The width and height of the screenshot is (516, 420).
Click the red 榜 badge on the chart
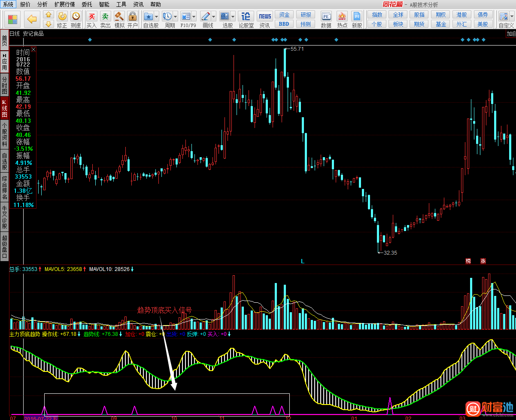468,261
